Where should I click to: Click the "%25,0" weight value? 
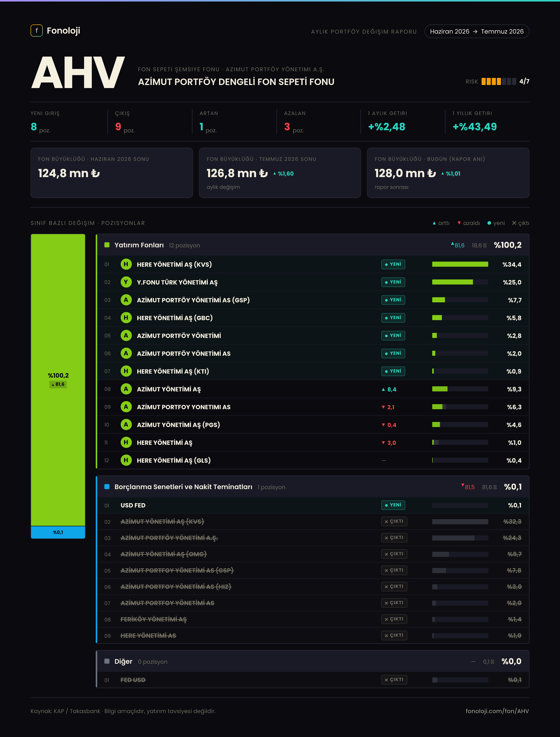(x=512, y=282)
